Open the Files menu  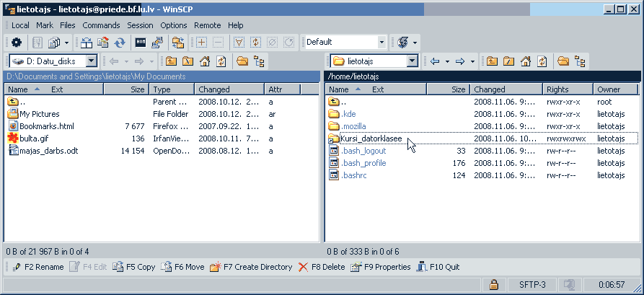67,25
